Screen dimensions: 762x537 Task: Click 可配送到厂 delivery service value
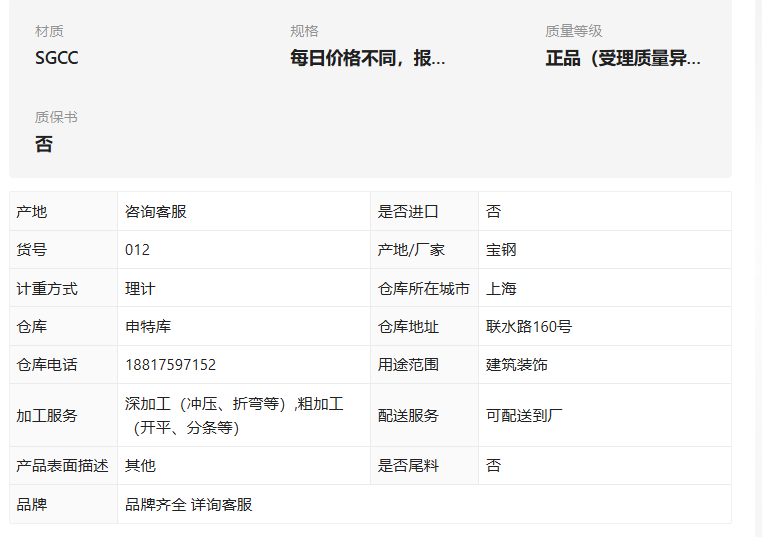[524, 416]
